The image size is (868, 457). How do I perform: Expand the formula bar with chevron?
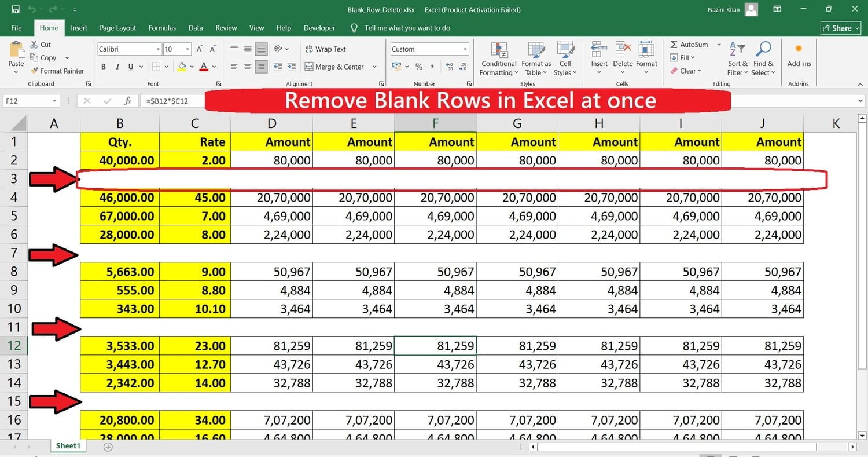click(x=859, y=101)
